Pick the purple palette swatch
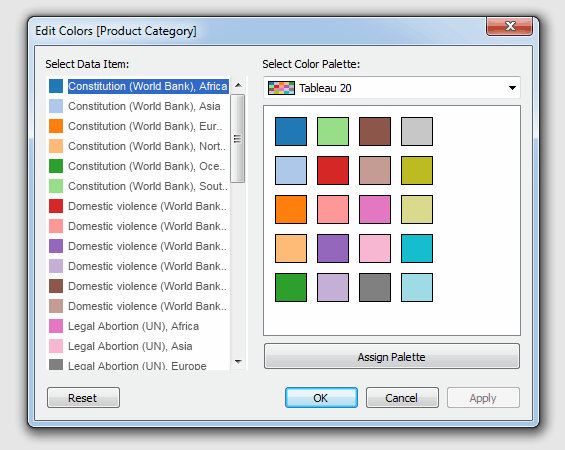The width and height of the screenshot is (565, 450). coord(333,249)
